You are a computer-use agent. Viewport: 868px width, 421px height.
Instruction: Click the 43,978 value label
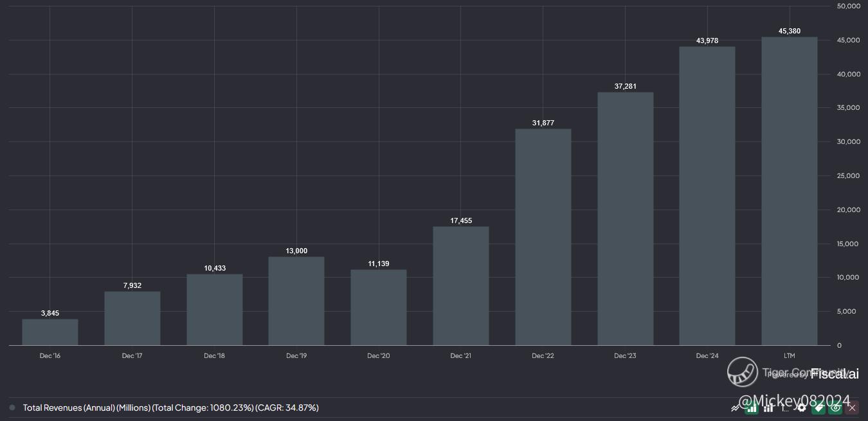(707, 41)
